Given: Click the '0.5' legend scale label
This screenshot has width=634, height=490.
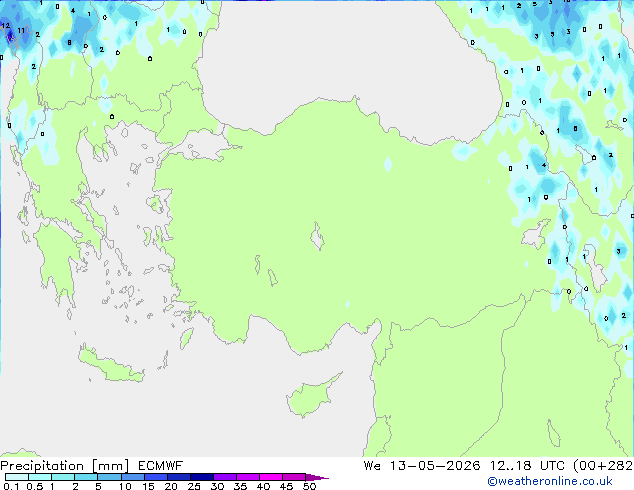Looking at the screenshot, I should click(x=34, y=486).
